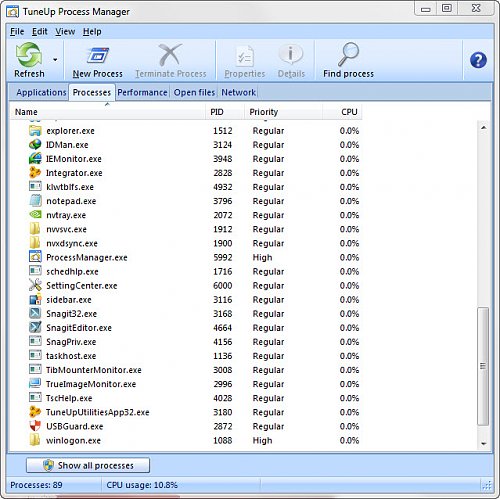Click the SnagitEditor.exe icon
This screenshot has height=499, width=500.
35,327
